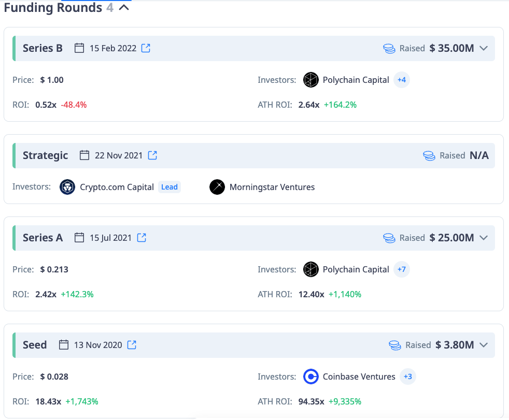Show +7 more Series A investors
Screen dimensions: 509x420
pos(402,269)
